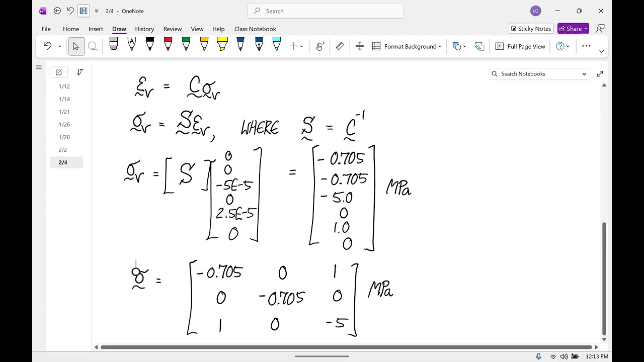Image resolution: width=644 pixels, height=362 pixels.
Task: Select the 2/4 page
Action: pos(66,162)
